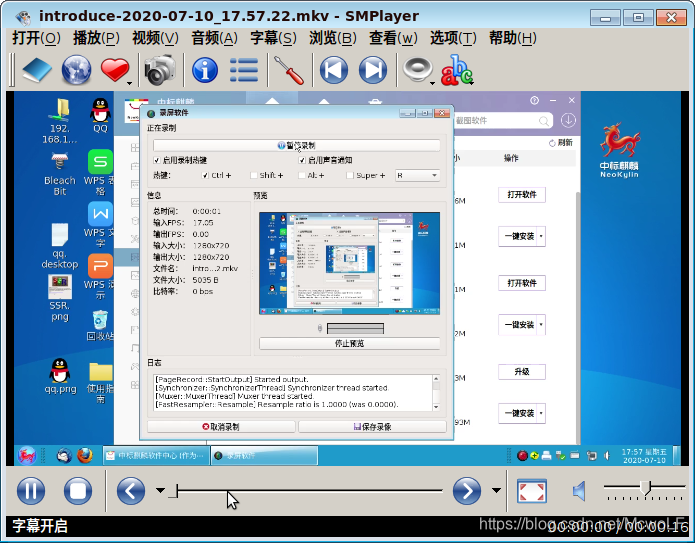This screenshot has width=695, height=543.
Task: Toggle the Ctrl + hotkey checkbox
Action: click(x=205, y=176)
